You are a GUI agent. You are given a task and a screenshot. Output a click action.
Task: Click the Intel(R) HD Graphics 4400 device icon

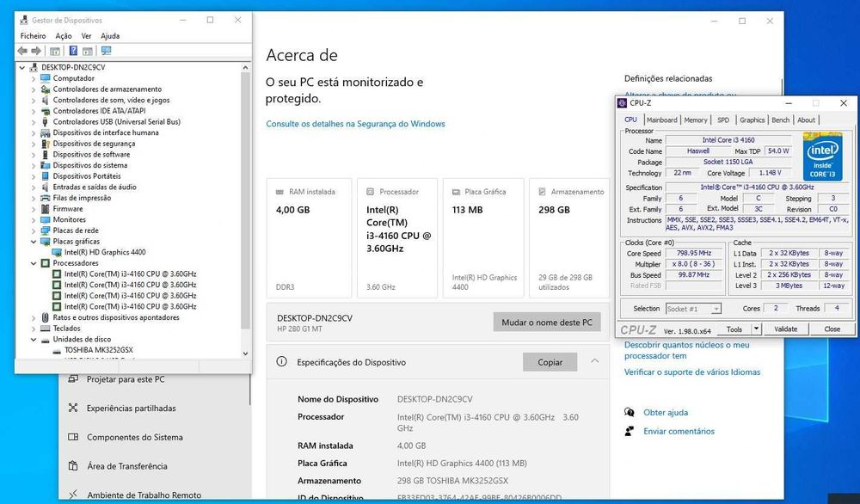57,252
